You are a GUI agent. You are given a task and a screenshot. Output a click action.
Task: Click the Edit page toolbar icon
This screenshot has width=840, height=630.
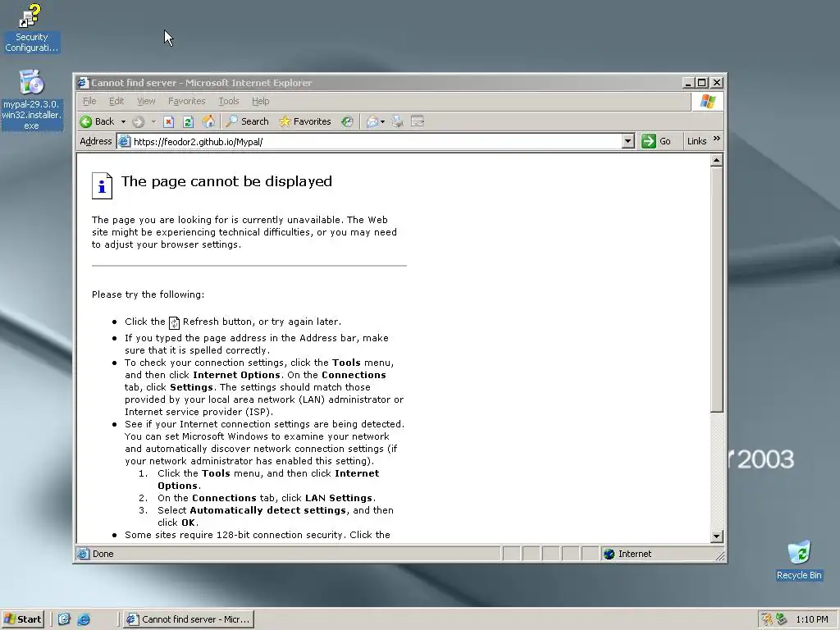[418, 121]
